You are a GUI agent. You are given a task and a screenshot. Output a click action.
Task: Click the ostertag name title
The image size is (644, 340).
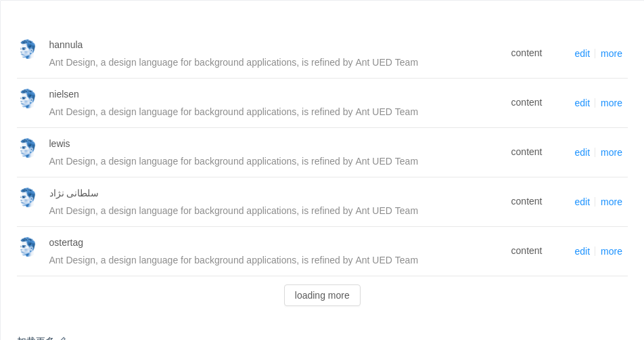66,242
